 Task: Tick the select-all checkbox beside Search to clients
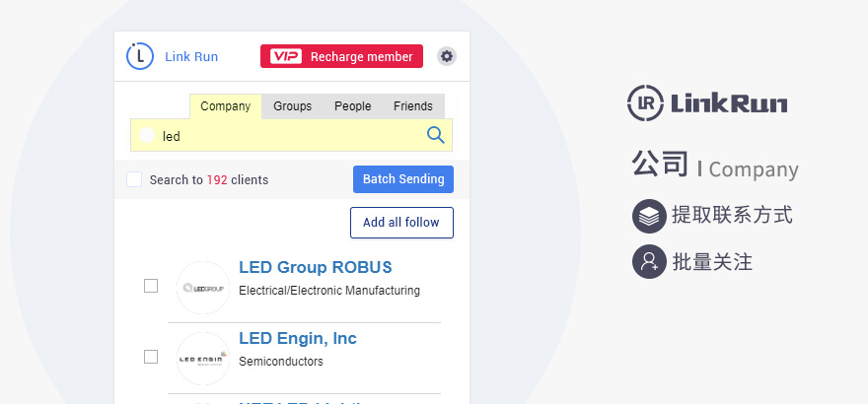coord(134,179)
